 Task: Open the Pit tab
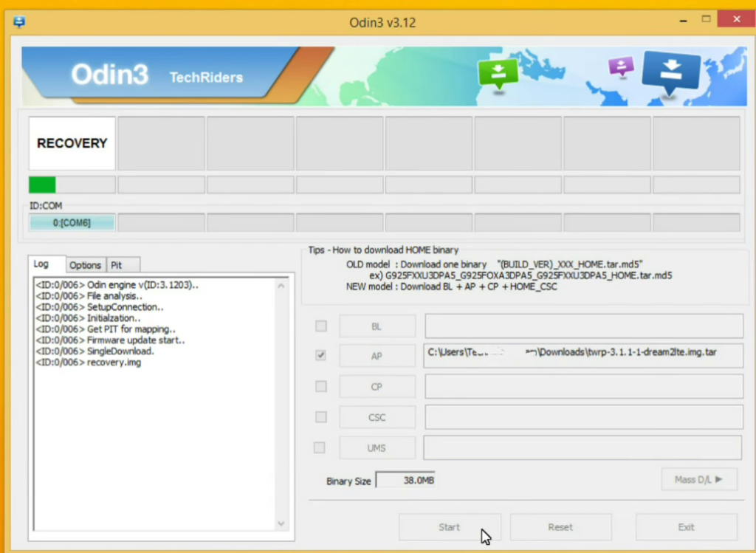(123, 265)
